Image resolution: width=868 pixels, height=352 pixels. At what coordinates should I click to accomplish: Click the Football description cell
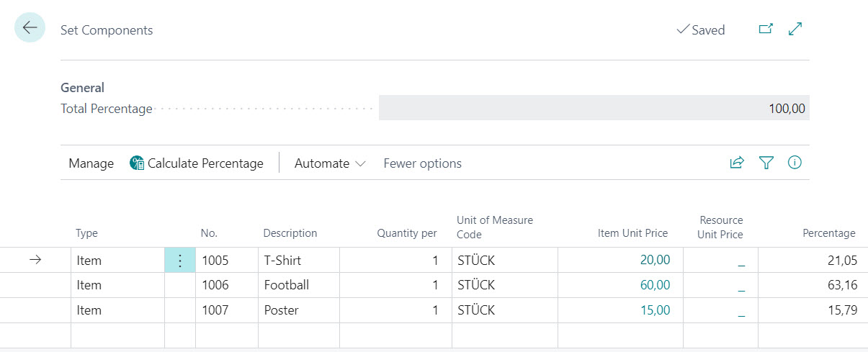tap(298, 285)
